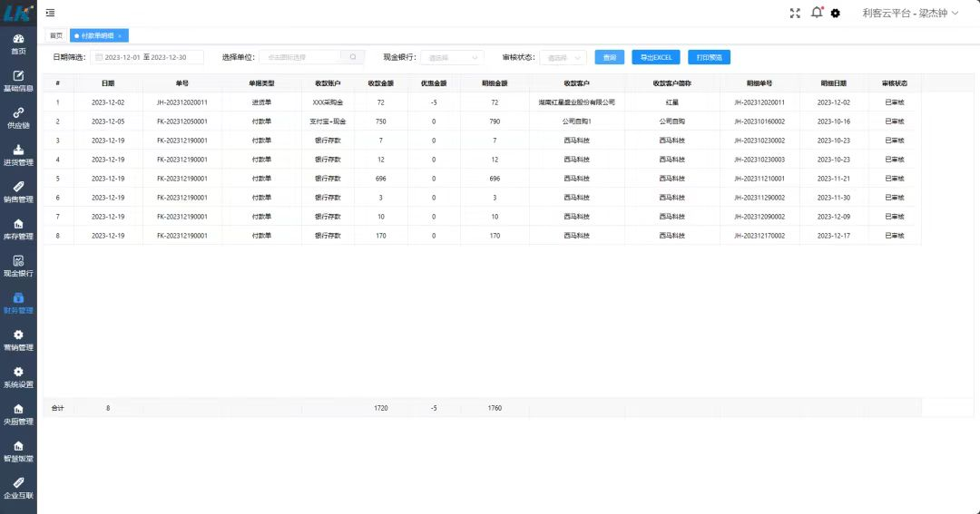Click detail date 2023-11-30
The height and width of the screenshot is (514, 980).
tap(833, 198)
